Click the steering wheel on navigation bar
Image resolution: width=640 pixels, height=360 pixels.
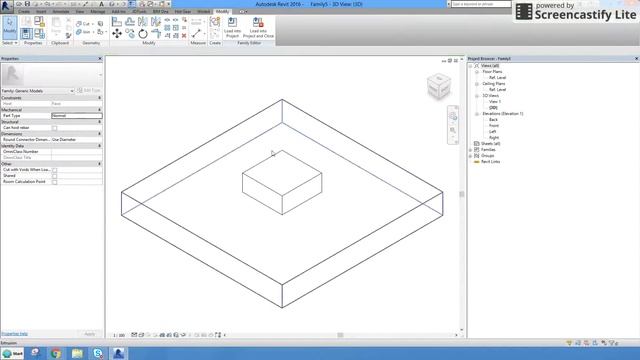453,116
